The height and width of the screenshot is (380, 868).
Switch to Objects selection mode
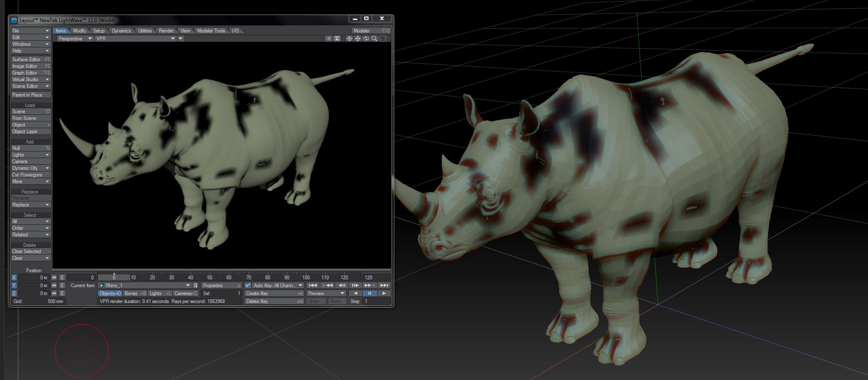point(110,293)
